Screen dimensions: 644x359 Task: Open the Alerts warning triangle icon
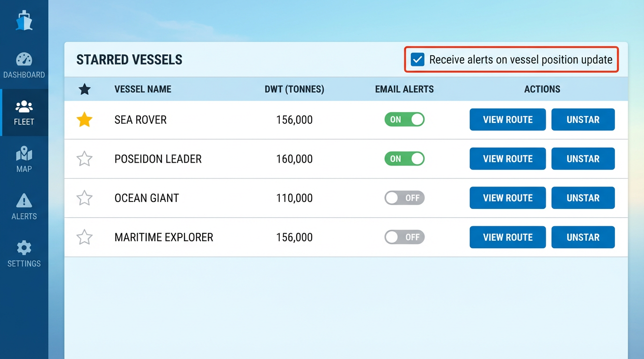click(24, 201)
